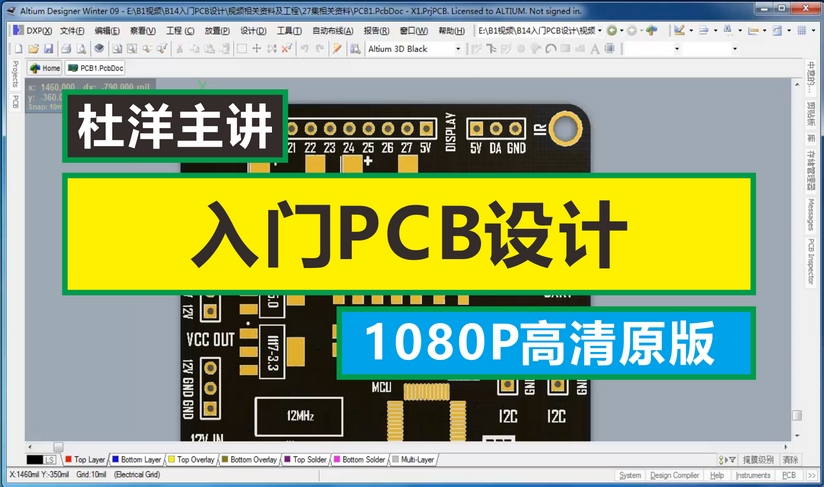Image resolution: width=824 pixels, height=487 pixels.
Task: Click the Open folder icon
Action: pyautogui.click(x=33, y=48)
